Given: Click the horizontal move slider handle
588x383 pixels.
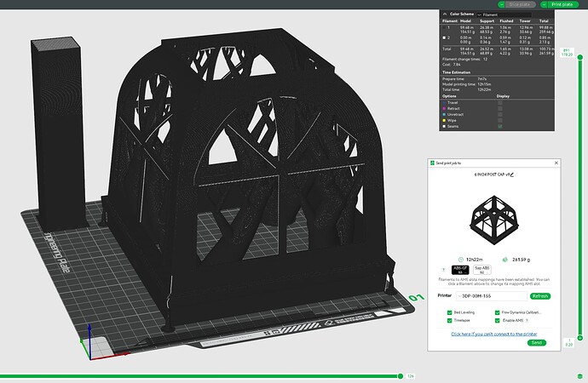Looking at the screenshot, I should [x=401, y=376].
